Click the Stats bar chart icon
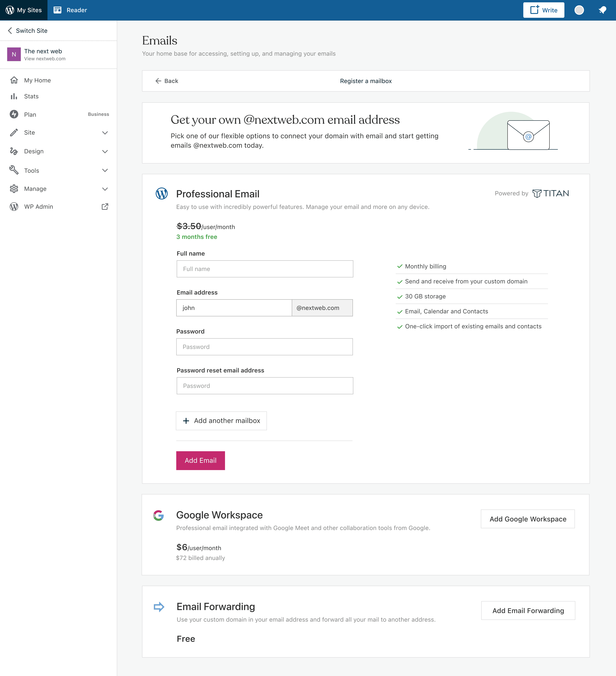The image size is (616, 676). (14, 97)
